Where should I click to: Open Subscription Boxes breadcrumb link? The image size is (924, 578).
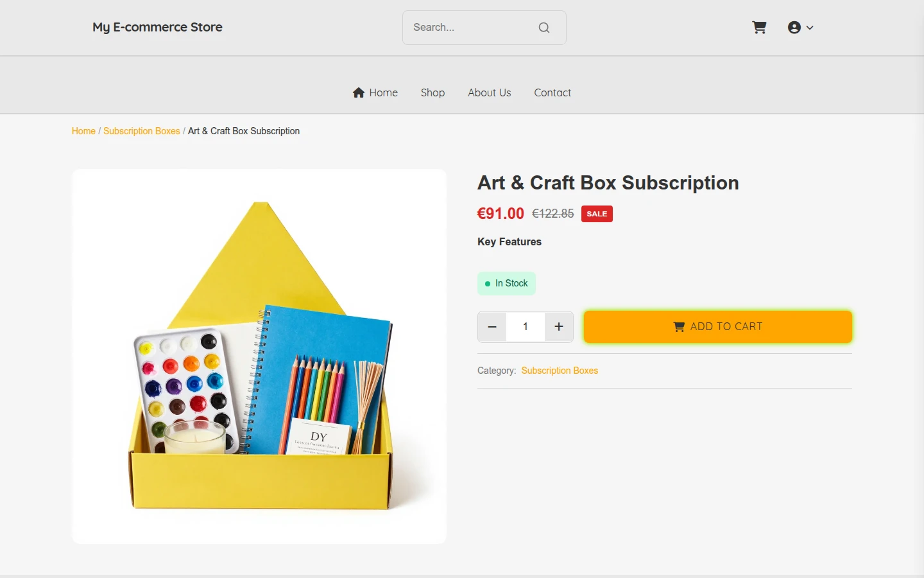142,131
